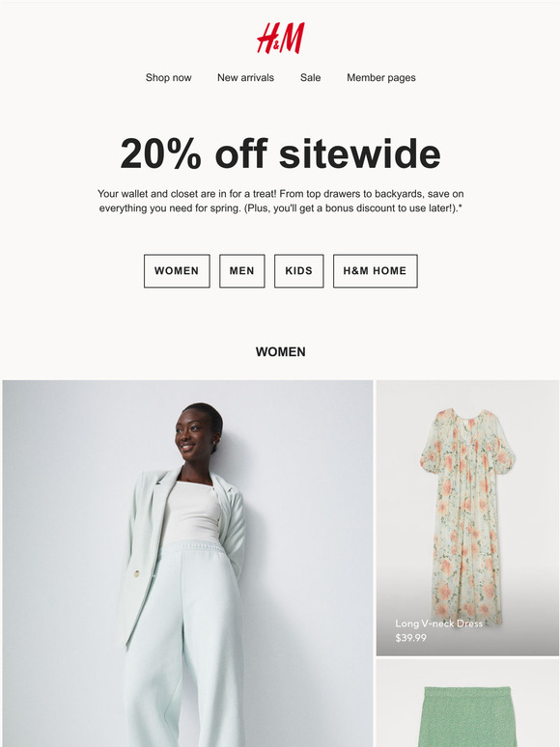Click the WOMEN section heading
Viewport: 560px width, 747px height.
tap(280, 352)
